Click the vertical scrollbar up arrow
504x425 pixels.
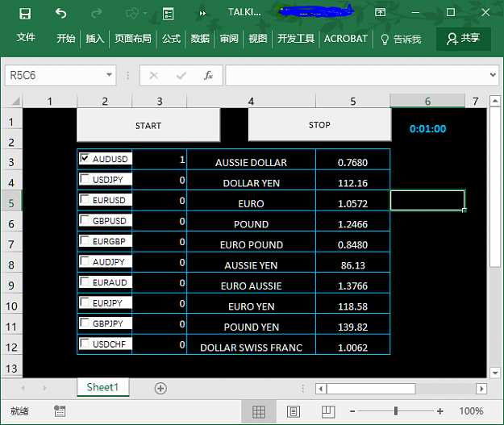coord(495,101)
